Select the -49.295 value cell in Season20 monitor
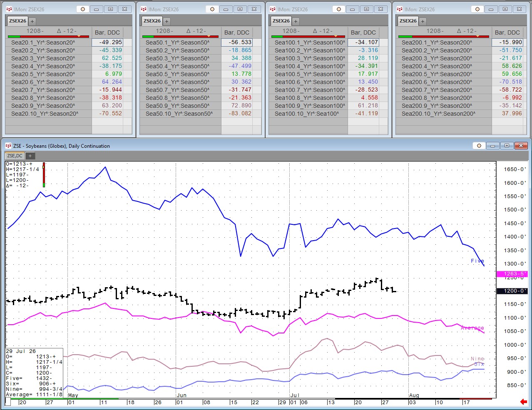The height and width of the screenshot is (410, 532). [x=107, y=42]
